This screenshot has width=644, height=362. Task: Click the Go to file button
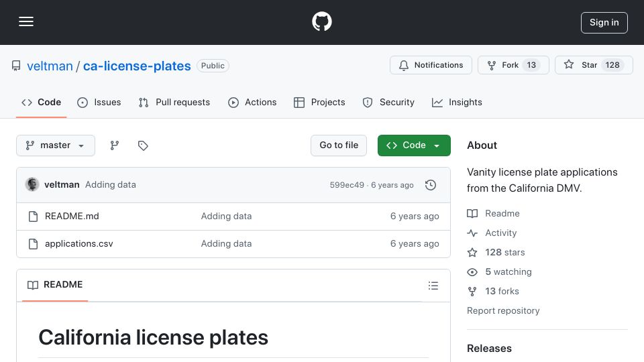[338, 145]
